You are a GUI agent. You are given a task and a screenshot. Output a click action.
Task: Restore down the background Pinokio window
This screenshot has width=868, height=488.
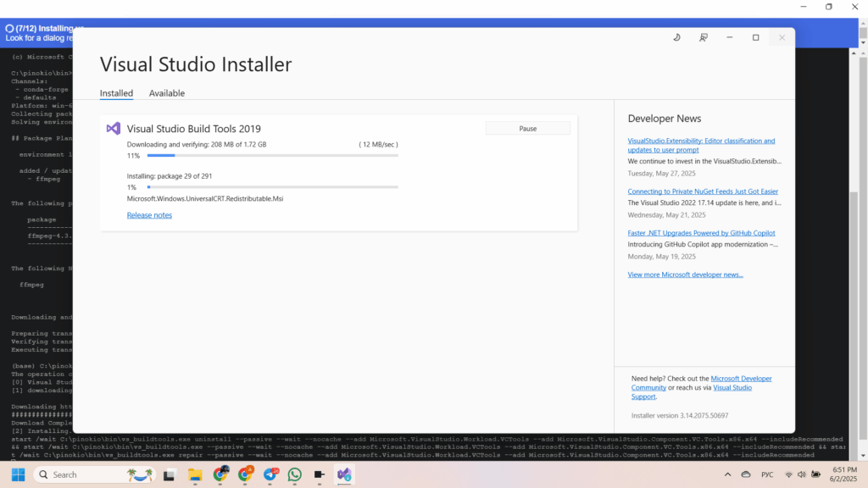click(x=829, y=7)
